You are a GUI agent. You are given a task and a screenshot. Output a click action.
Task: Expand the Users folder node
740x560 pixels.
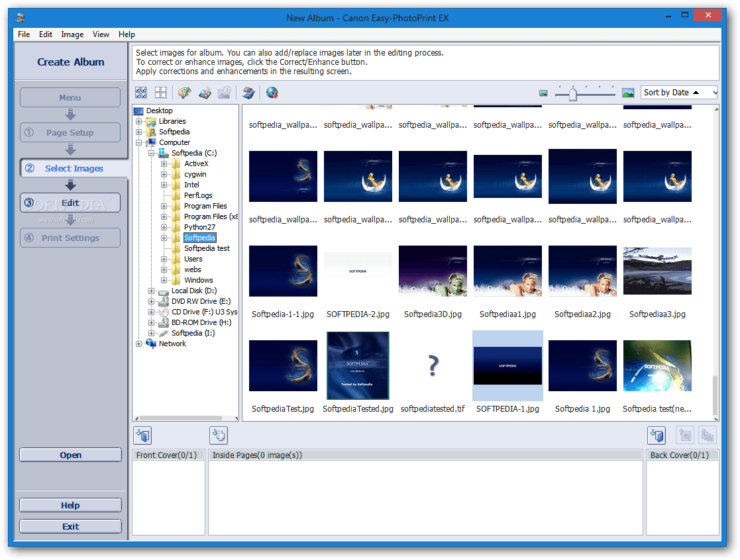coord(164,259)
